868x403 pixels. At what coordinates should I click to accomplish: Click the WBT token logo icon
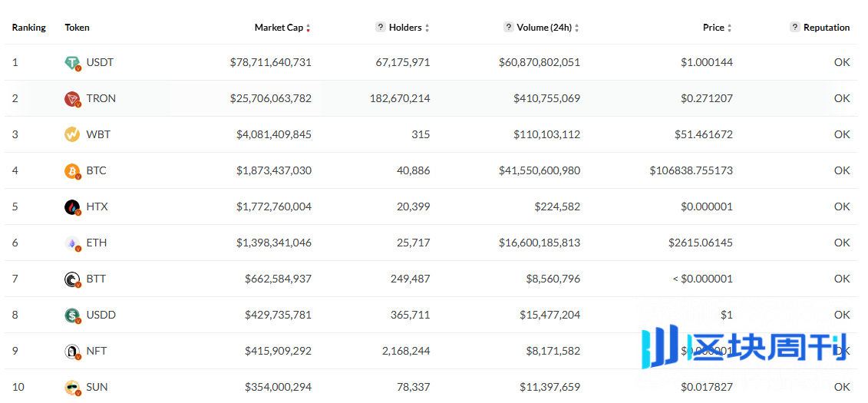(x=72, y=134)
